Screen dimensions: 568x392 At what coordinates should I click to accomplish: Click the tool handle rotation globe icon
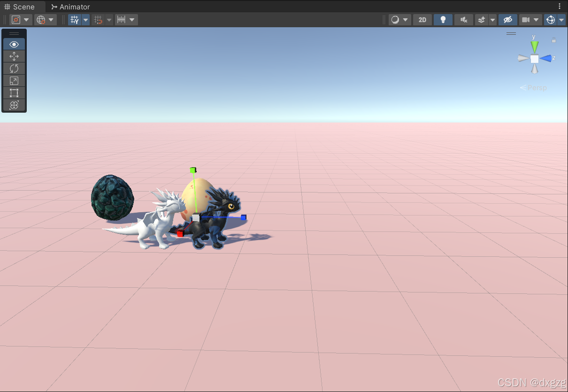41,20
